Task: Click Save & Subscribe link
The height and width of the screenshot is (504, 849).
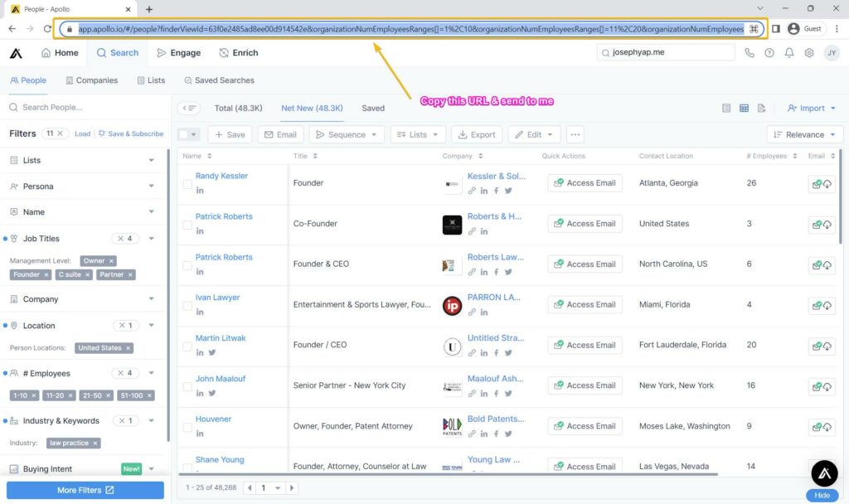Action: point(131,133)
